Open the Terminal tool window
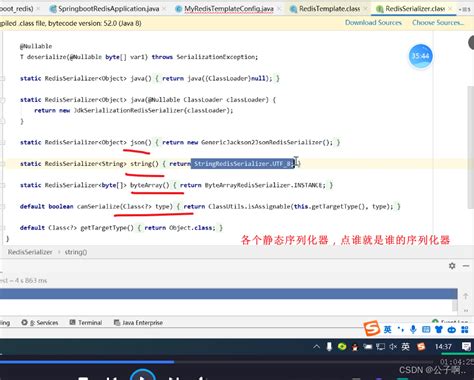This screenshot has height=380, width=474. [86, 323]
